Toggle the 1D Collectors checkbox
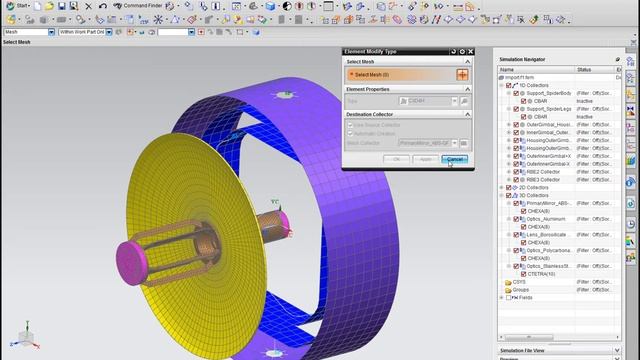640x360 pixels. pyautogui.click(x=509, y=85)
